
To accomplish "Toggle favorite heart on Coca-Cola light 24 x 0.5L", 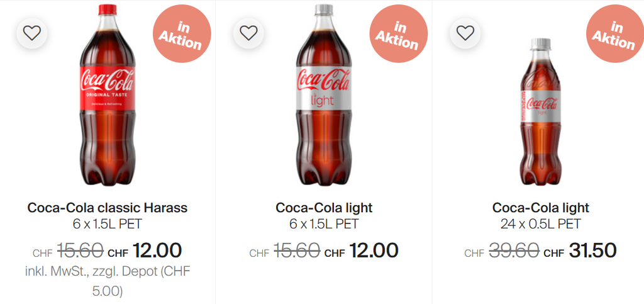I will click(465, 33).
